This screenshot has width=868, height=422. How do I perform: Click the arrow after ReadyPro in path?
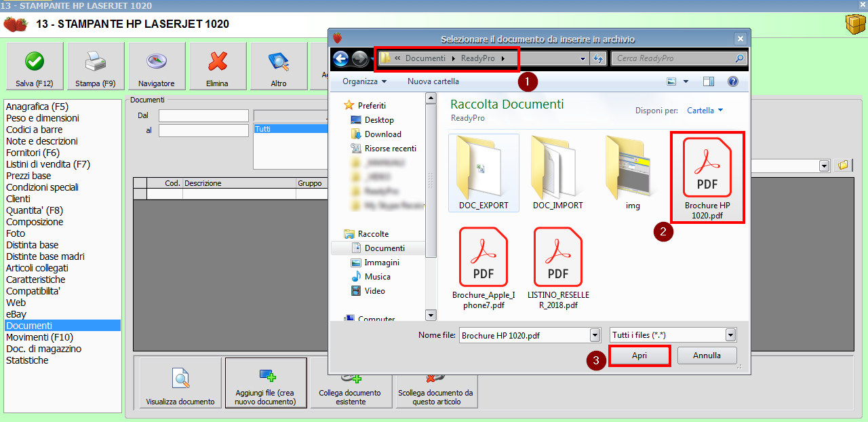(503, 59)
